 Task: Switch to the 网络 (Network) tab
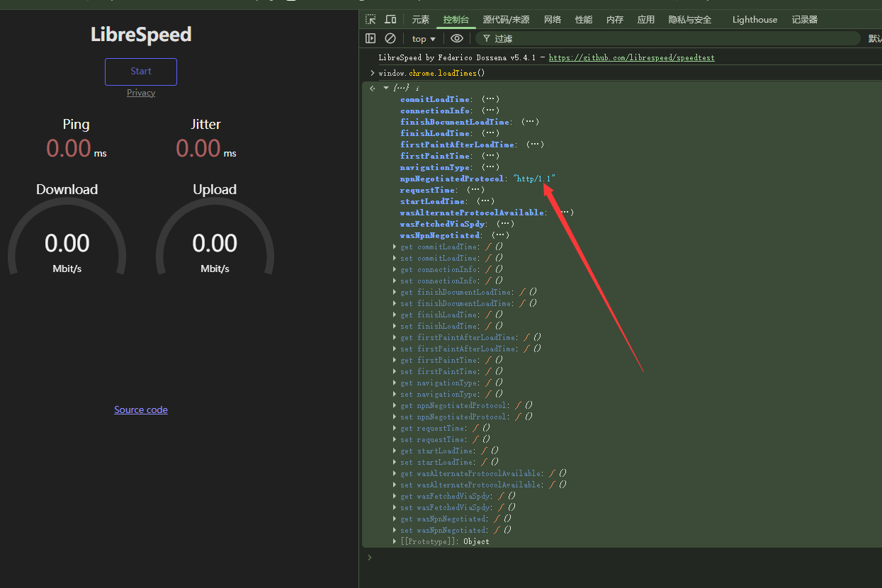[552, 20]
